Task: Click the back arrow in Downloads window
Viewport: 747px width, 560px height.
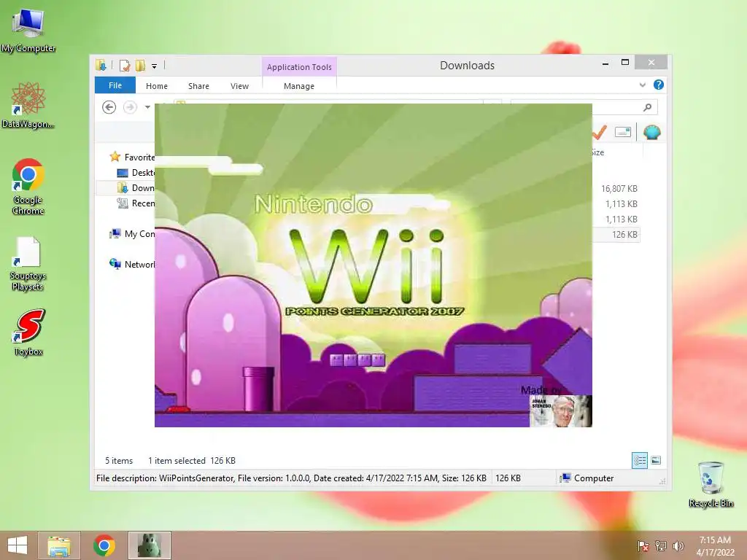Action: click(109, 107)
